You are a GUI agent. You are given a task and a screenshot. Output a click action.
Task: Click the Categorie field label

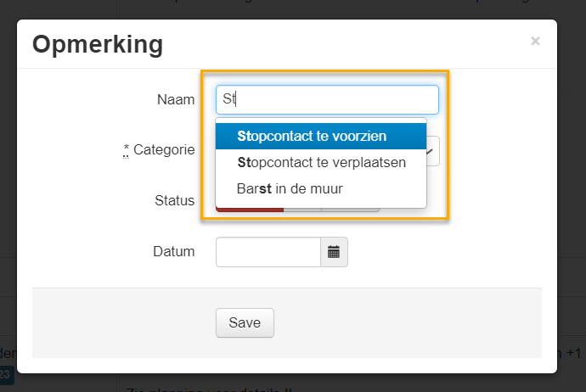[x=164, y=150]
